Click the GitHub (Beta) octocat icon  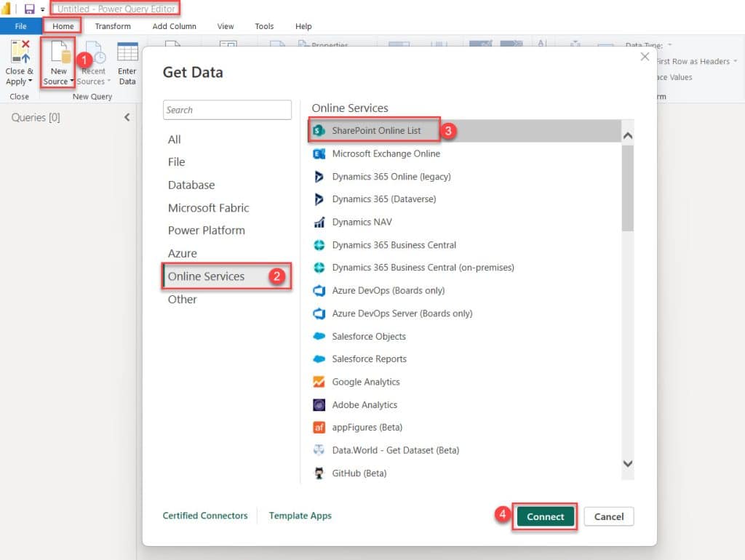click(319, 473)
